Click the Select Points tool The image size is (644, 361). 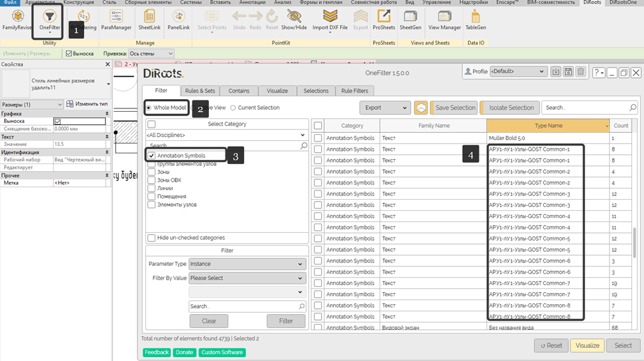[x=212, y=20]
